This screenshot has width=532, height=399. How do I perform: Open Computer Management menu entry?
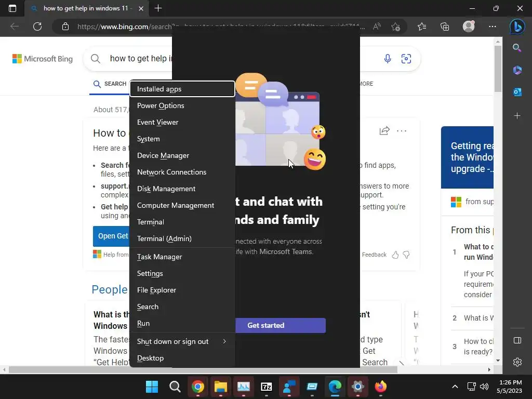click(182, 205)
